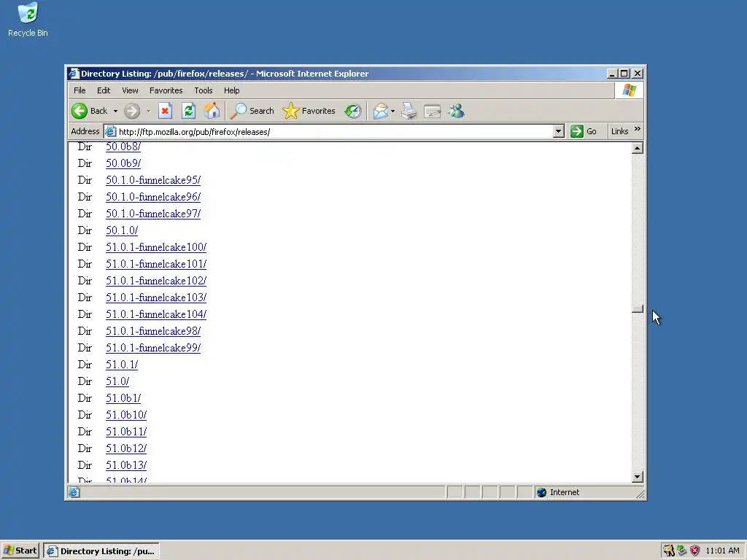The height and width of the screenshot is (560, 747).
Task: Click the scrollbar down arrow
Action: (x=638, y=477)
